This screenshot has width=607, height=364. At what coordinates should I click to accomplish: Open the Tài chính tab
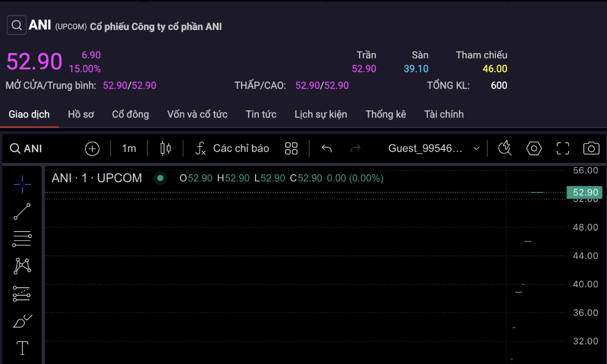(x=443, y=114)
